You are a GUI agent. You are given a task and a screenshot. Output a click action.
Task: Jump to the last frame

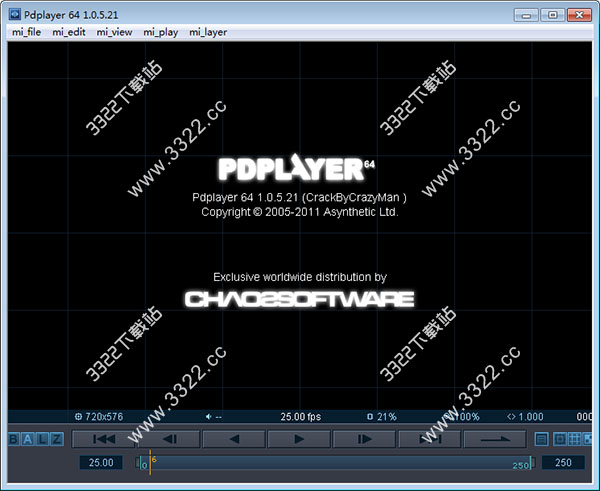[429, 439]
